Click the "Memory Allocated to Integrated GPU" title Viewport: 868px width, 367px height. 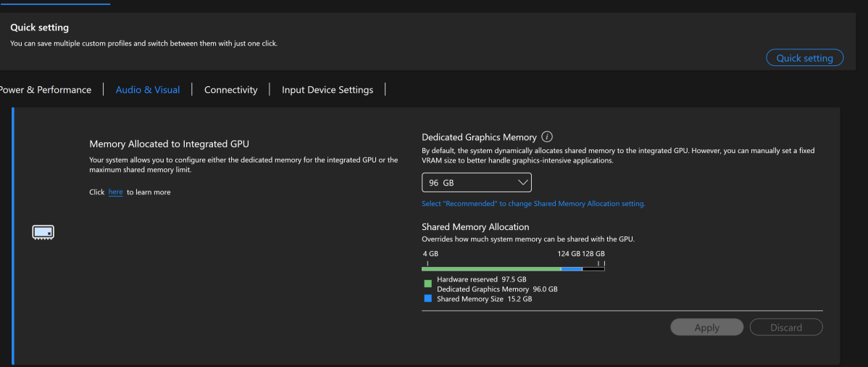coord(170,144)
